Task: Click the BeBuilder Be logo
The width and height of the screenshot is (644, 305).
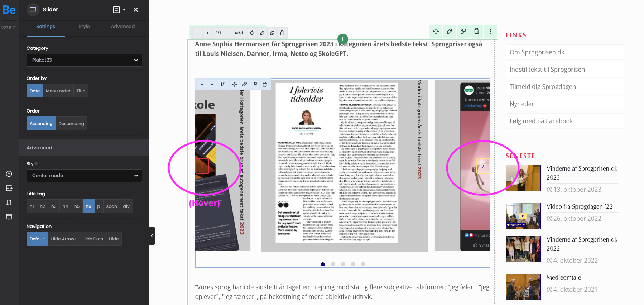Action: click(x=9, y=10)
